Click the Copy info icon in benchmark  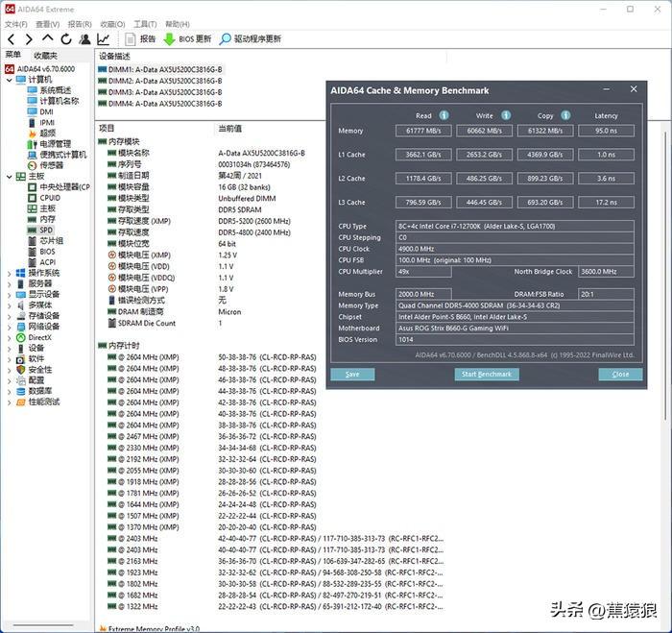565,115
